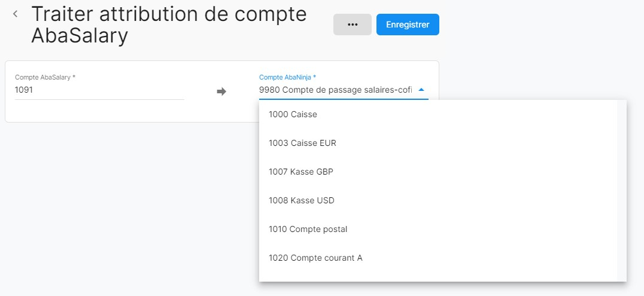The image size is (644, 296).
Task: Collapse the Compte AbaNinja dropdown arrow
Action: point(421,90)
